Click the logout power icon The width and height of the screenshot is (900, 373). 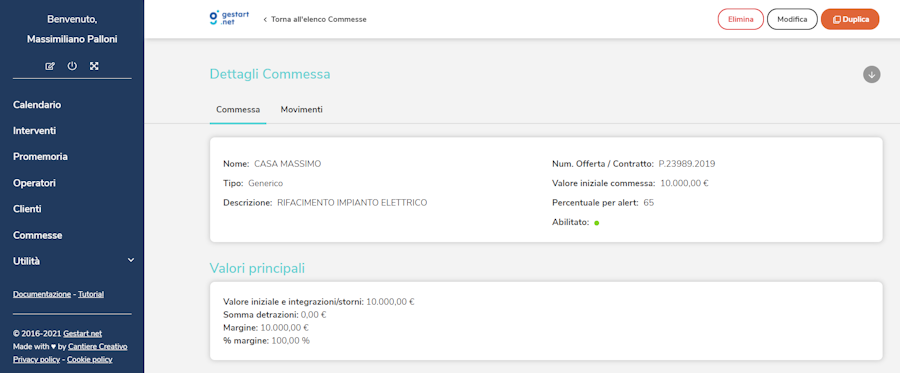[72, 66]
